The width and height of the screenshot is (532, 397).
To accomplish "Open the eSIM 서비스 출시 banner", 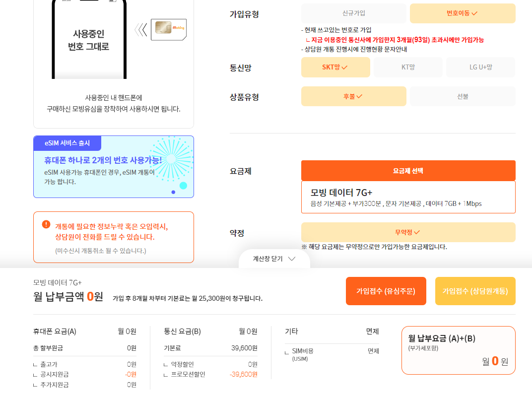I will [114, 167].
